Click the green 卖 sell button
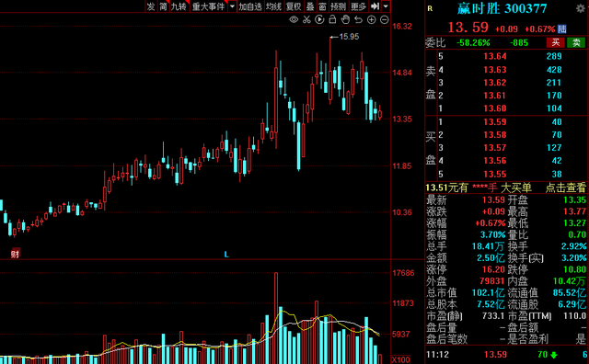 pyautogui.click(x=576, y=42)
